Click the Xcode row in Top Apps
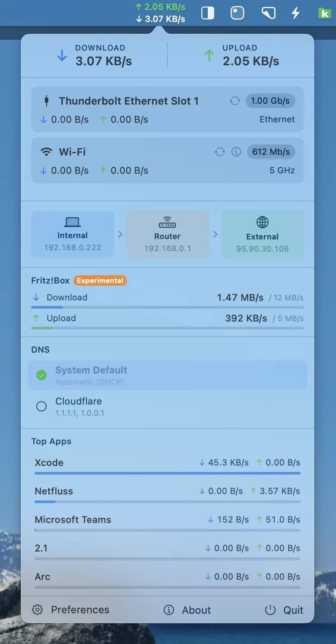The width and height of the screenshot is (336, 644). (168, 466)
